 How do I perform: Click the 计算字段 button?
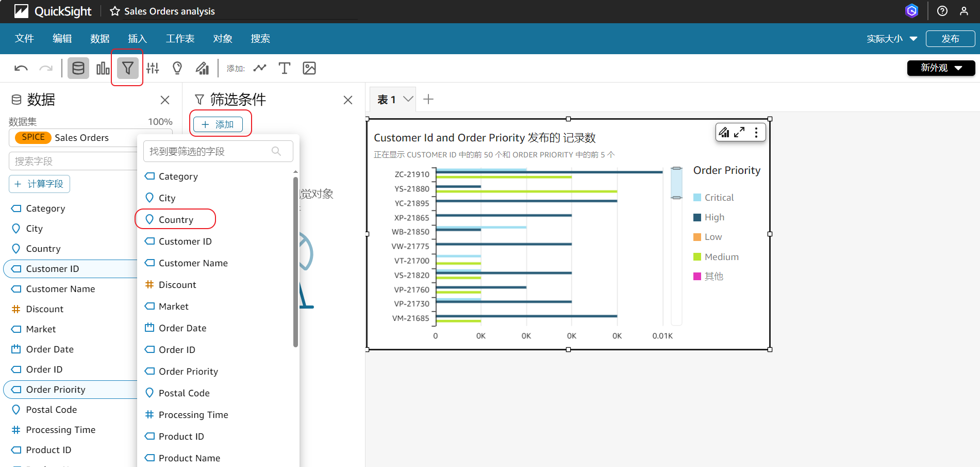40,184
